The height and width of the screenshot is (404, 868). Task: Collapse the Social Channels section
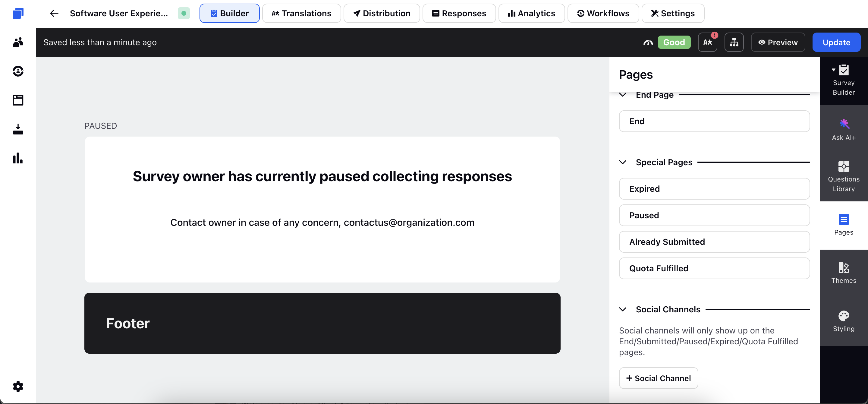coord(623,309)
